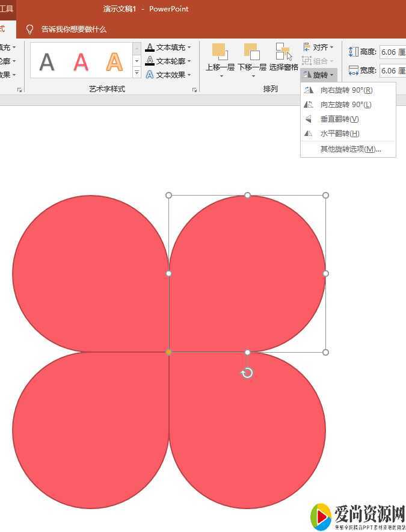Click the Bring Forward (上移一层) icon
Viewport: 406px width, 532px height.
(220, 52)
